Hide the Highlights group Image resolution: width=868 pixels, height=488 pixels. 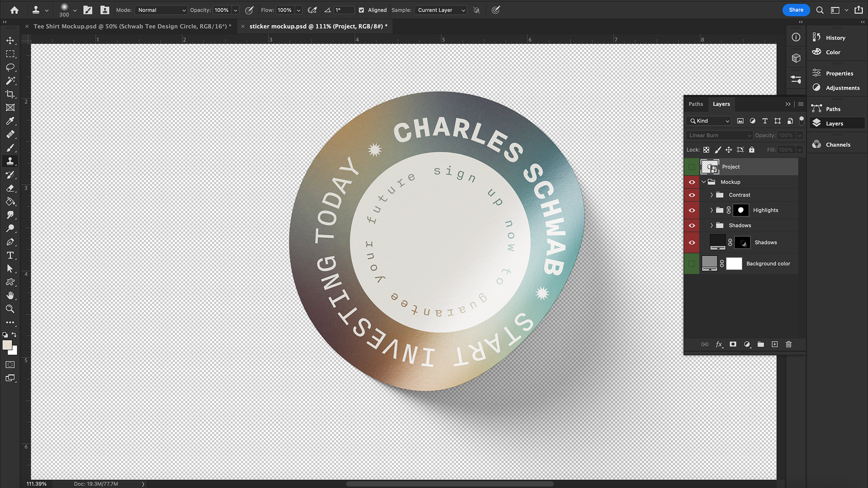[692, 210]
